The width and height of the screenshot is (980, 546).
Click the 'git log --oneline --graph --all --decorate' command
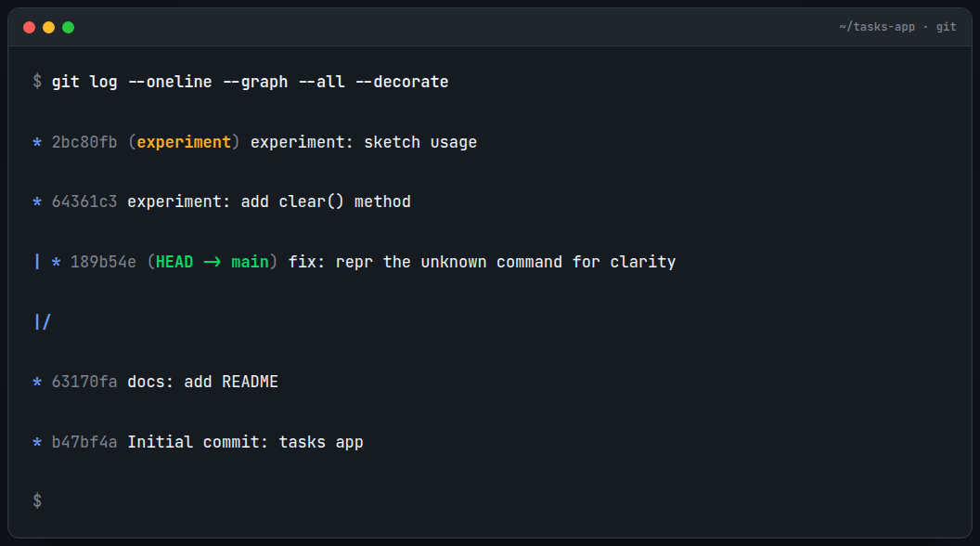250,82
